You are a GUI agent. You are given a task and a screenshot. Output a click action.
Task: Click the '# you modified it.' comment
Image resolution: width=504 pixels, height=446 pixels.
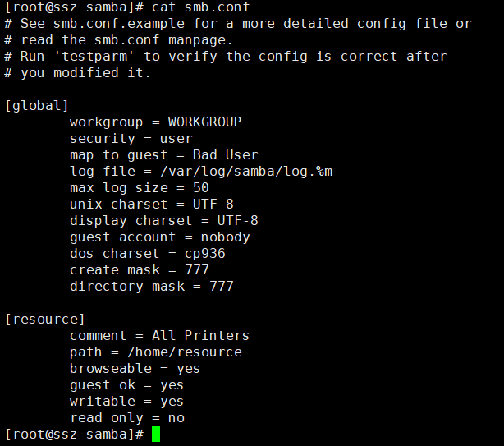click(77, 72)
